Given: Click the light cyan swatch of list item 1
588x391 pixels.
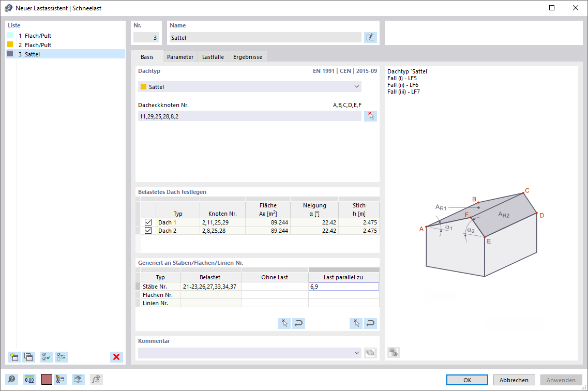Looking at the screenshot, I should pos(10,35).
